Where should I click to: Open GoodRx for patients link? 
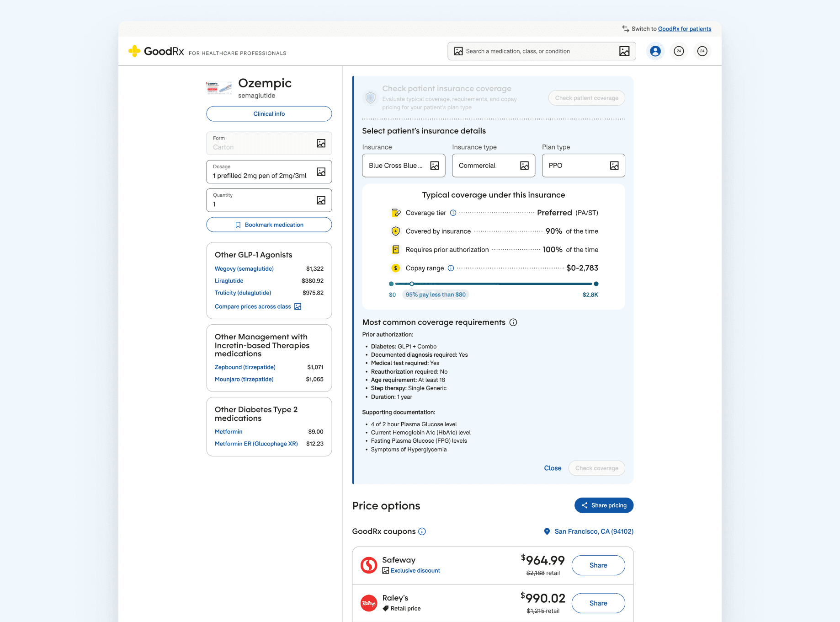coord(685,29)
